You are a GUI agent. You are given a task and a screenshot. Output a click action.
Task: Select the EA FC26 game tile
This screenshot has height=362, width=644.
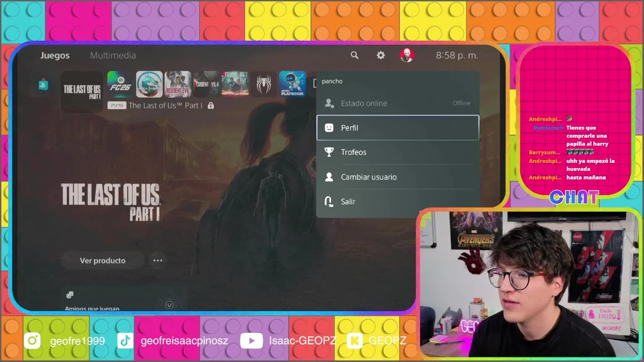pyautogui.click(x=120, y=84)
